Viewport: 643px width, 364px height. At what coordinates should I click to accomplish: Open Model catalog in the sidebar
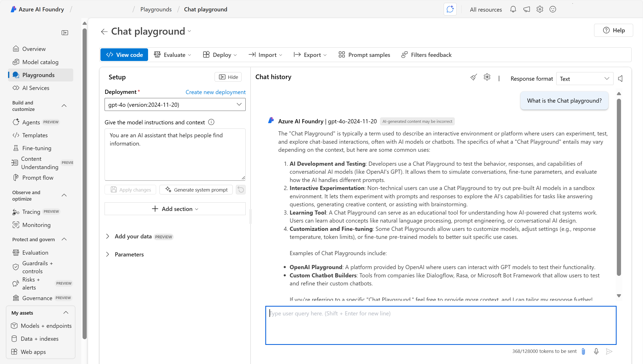[41, 62]
